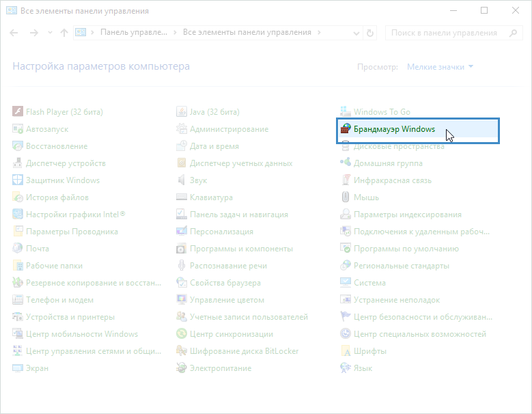Click the Шрифты fonts icon
Viewport: 532px width, 414px height.
[346, 351]
